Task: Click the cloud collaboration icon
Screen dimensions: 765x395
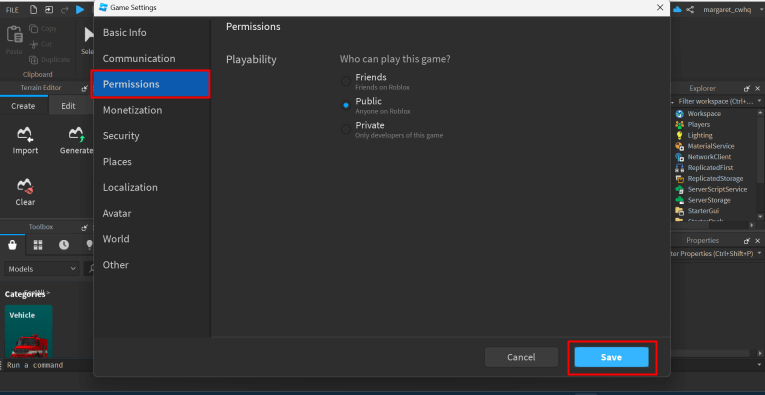Action: click(677, 10)
